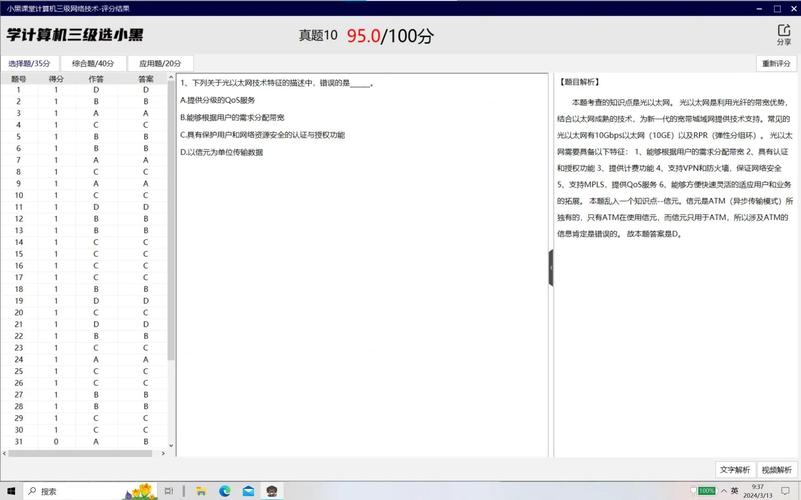Click the horizontal scrollbar left arrow

coord(5,453)
